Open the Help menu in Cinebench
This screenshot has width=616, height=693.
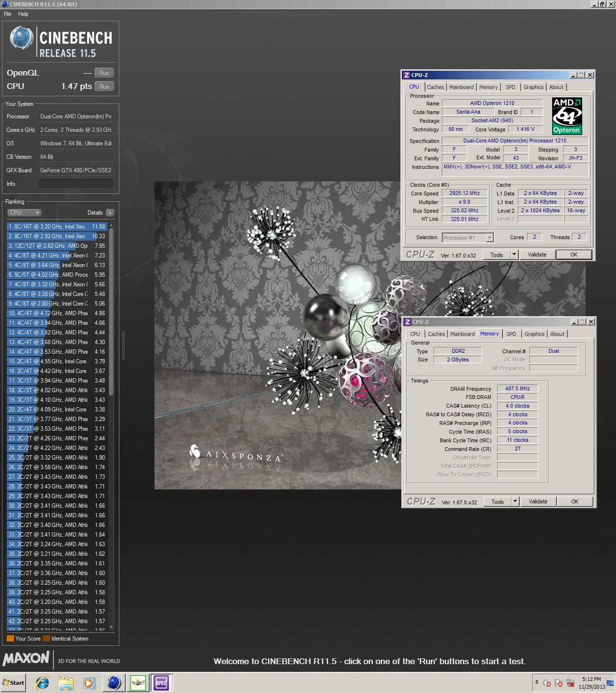pos(24,14)
